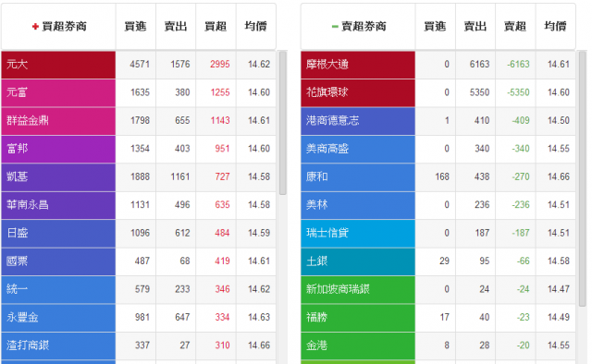This screenshot has width=592, height=364.
Task: Select broker 國票
Action: point(58,261)
